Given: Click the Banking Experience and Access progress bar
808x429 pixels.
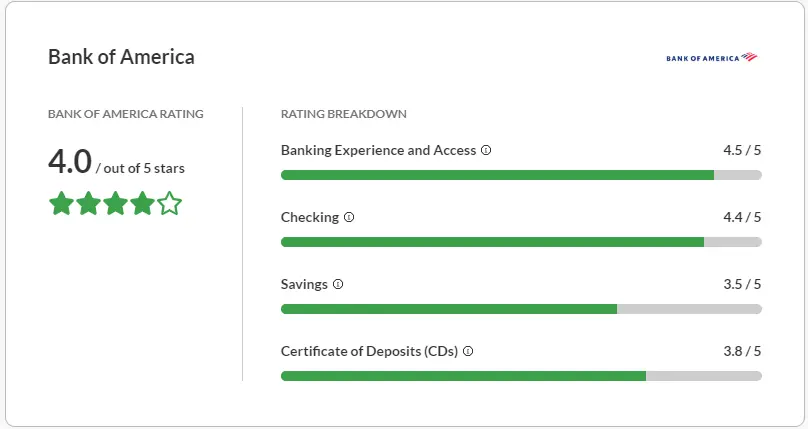Looking at the screenshot, I should click(x=521, y=175).
